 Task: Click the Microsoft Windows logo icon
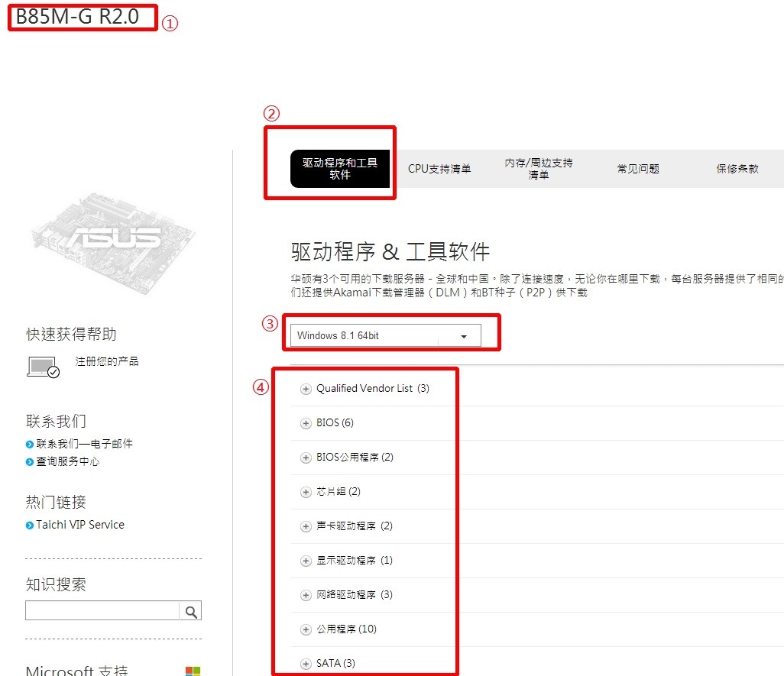point(193,671)
